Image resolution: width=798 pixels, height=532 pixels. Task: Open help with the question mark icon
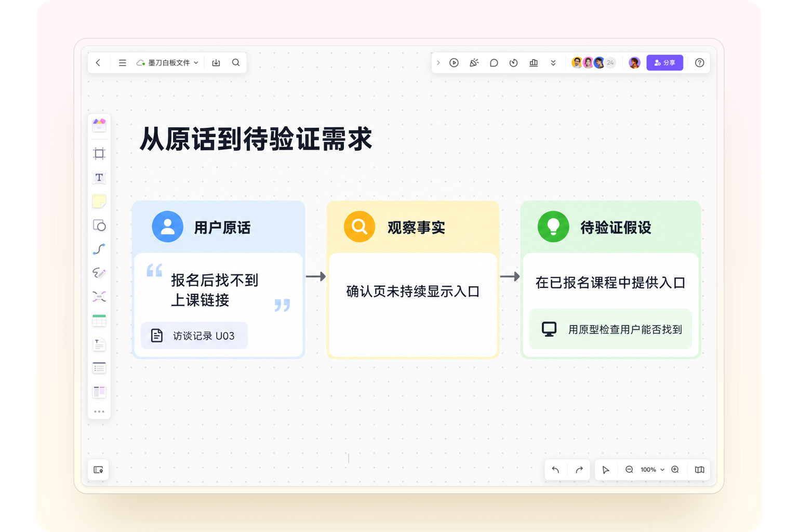coord(699,63)
